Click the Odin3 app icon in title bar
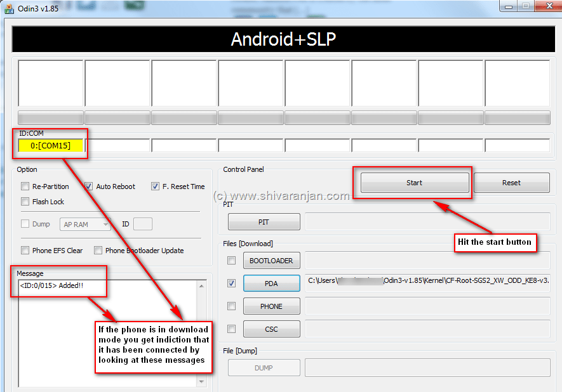This screenshot has width=562, height=392. (x=9, y=8)
